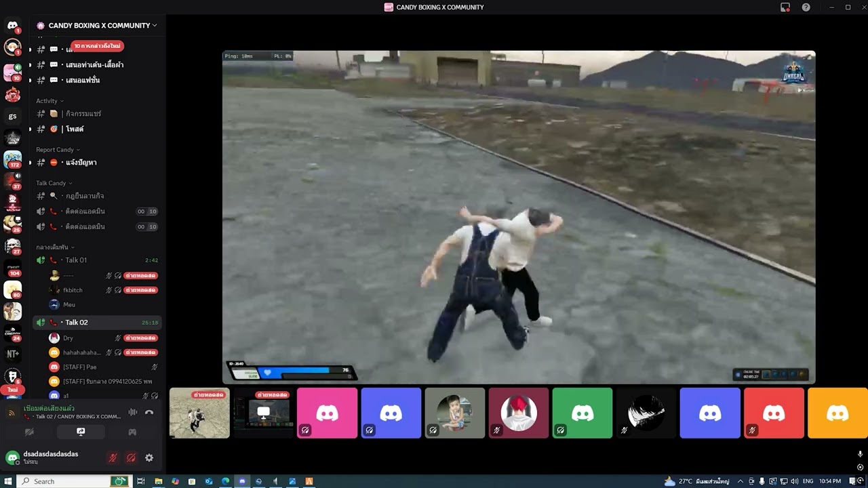Select the green Discord-logo participant tile
Screen dimensions: 868x488
(583, 413)
